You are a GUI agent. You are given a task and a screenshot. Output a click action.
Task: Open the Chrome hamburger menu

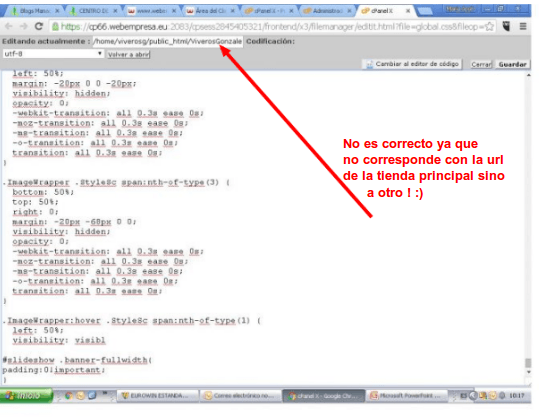tap(522, 26)
